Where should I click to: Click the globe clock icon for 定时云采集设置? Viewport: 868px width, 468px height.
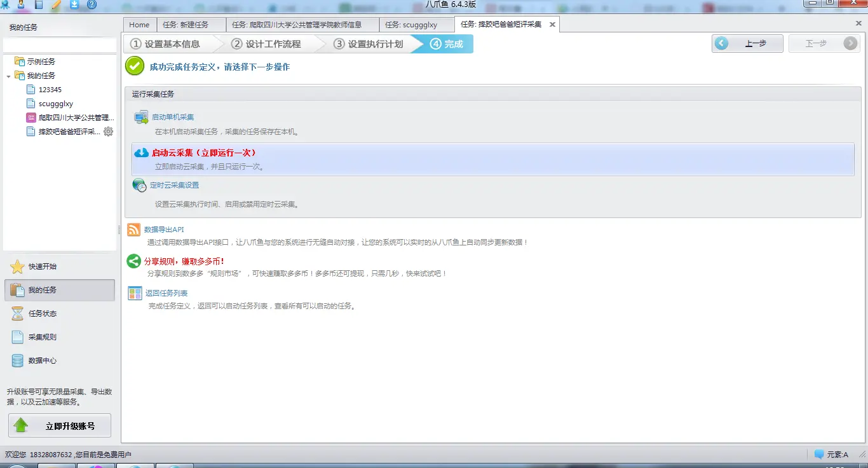click(140, 186)
